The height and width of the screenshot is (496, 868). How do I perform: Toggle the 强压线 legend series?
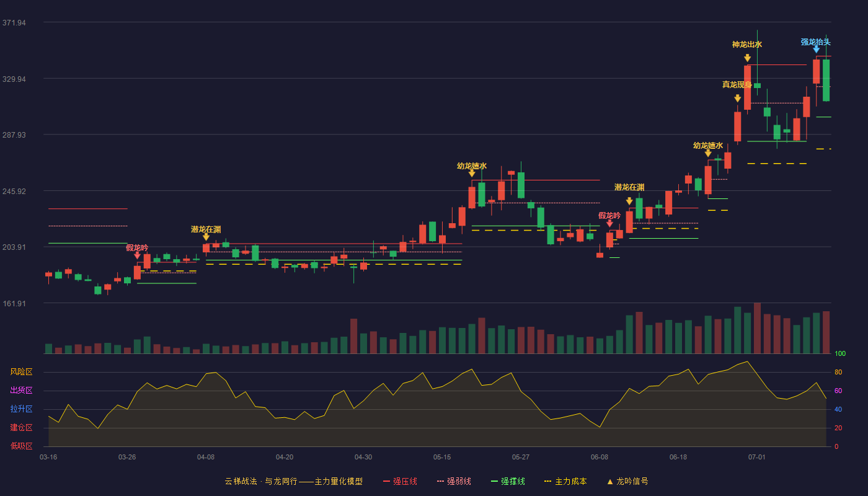tap(400, 481)
